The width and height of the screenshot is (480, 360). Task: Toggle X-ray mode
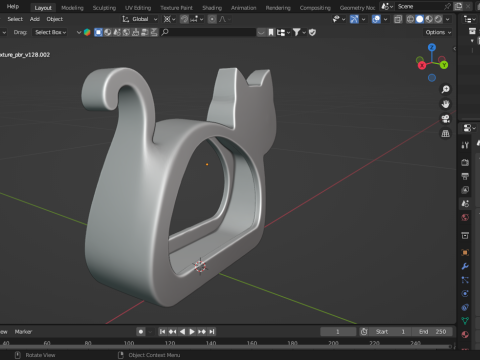(x=398, y=19)
